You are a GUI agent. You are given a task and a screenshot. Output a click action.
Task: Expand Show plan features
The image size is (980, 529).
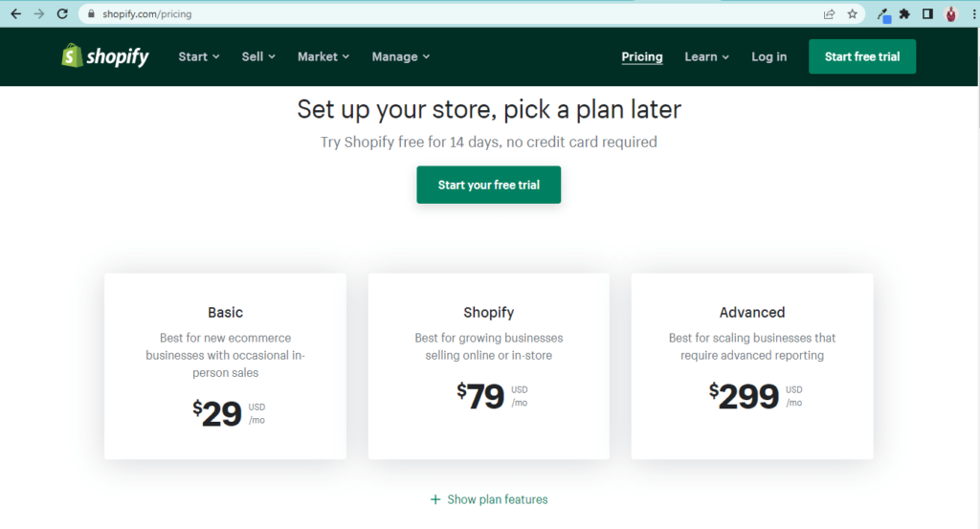pos(489,499)
